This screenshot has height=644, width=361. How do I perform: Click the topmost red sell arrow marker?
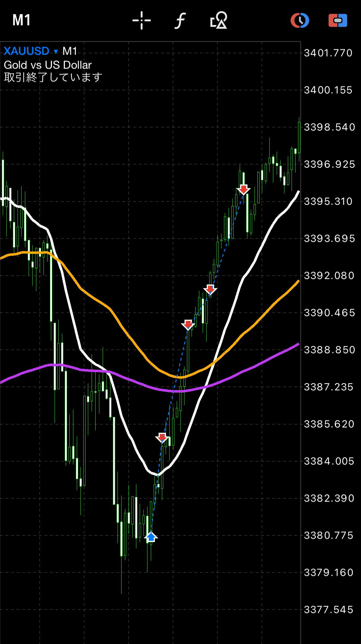tap(243, 189)
